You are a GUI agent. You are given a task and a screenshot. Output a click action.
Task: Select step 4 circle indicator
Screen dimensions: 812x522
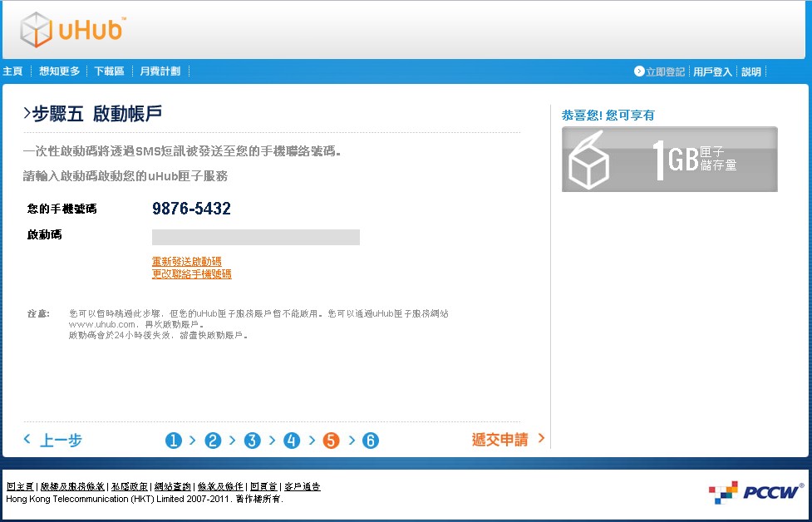pyautogui.click(x=292, y=441)
